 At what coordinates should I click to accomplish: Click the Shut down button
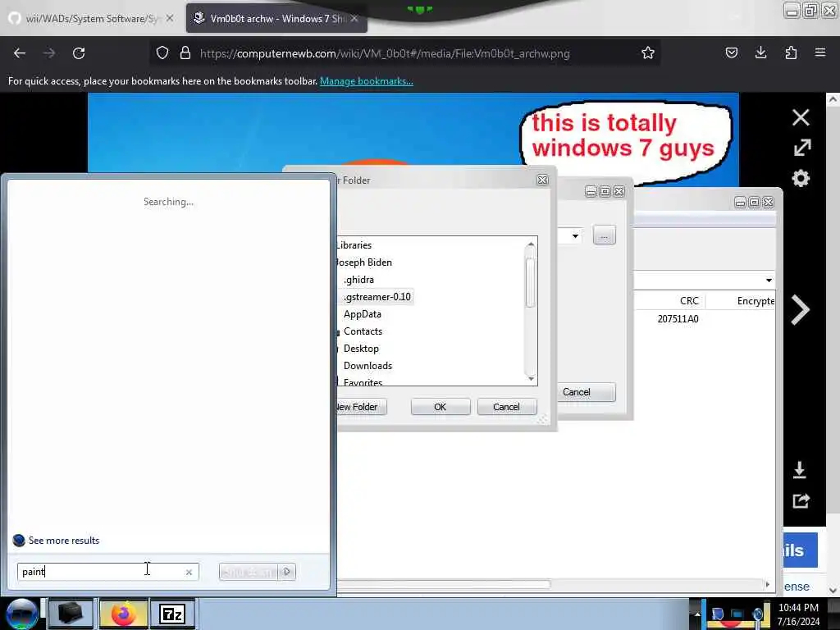(248, 572)
